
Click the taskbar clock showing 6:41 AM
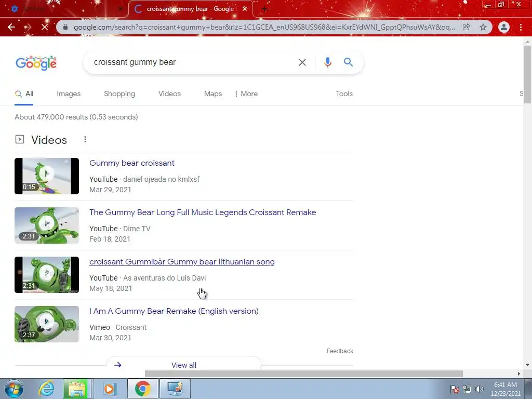coord(505,389)
